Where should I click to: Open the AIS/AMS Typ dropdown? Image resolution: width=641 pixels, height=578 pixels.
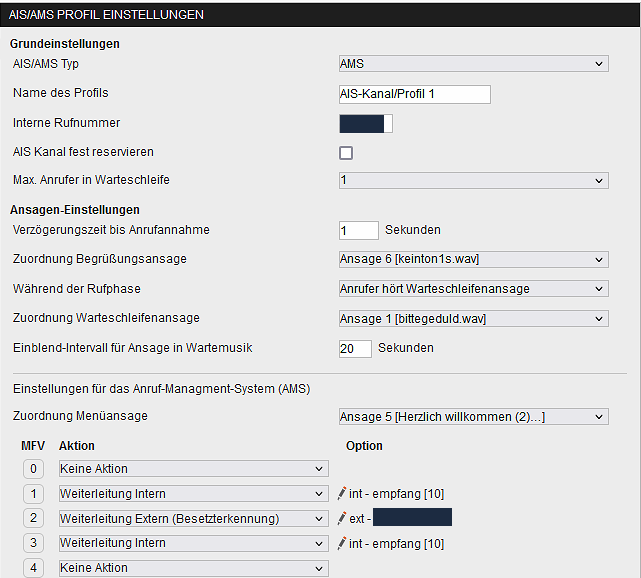(473, 64)
